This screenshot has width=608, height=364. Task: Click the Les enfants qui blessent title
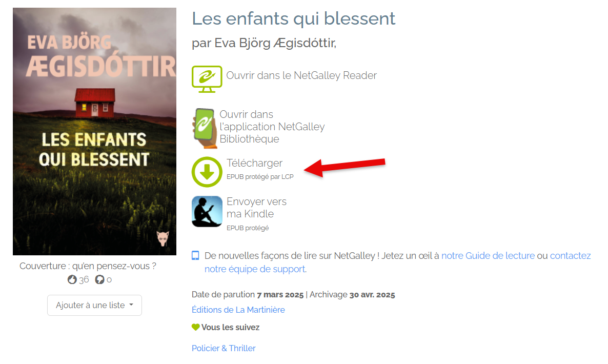294,18
